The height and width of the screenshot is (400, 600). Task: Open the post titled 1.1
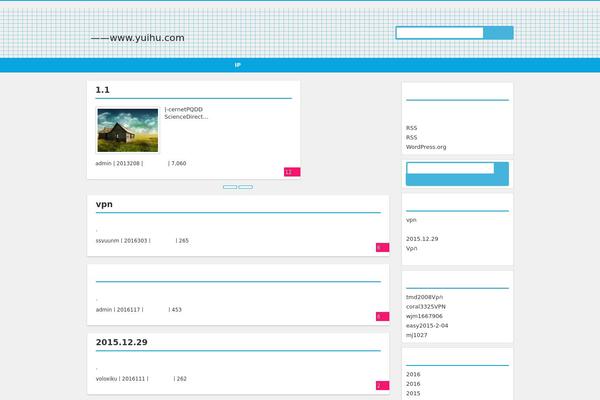click(x=103, y=90)
